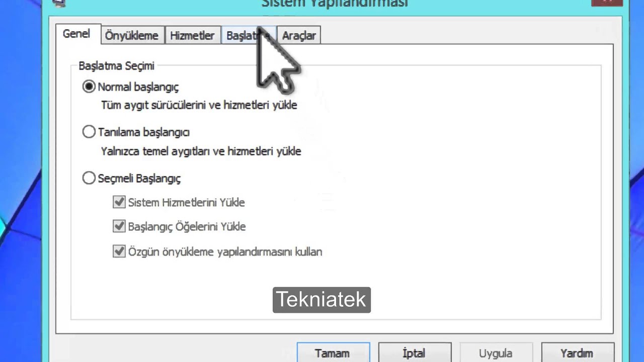
Task: Open the Başlatma tab
Action: tap(240, 36)
